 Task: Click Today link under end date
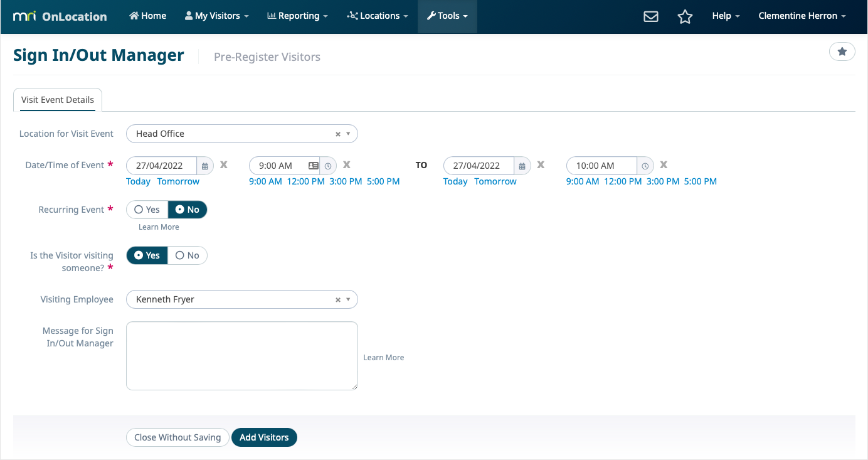point(455,181)
